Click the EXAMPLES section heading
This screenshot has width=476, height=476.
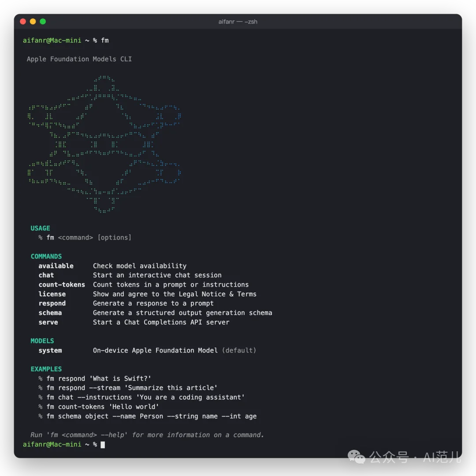point(46,369)
